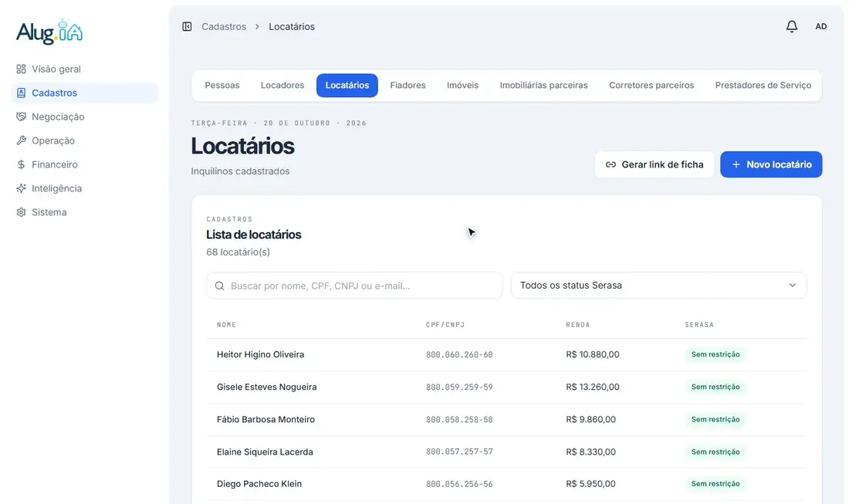Click income R$ 10.880,00

tap(592, 354)
